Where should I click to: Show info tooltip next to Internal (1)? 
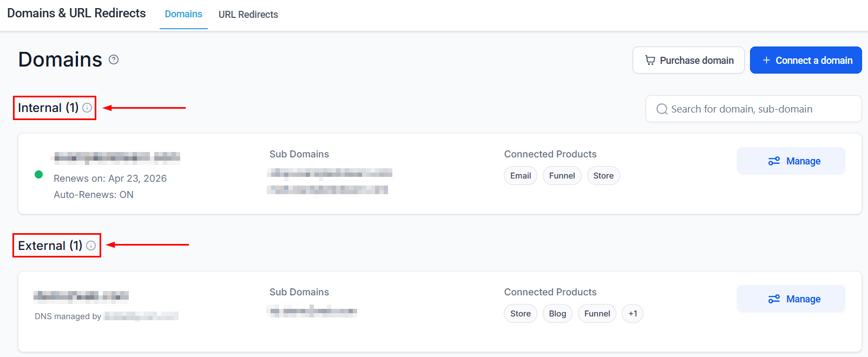[87, 108]
